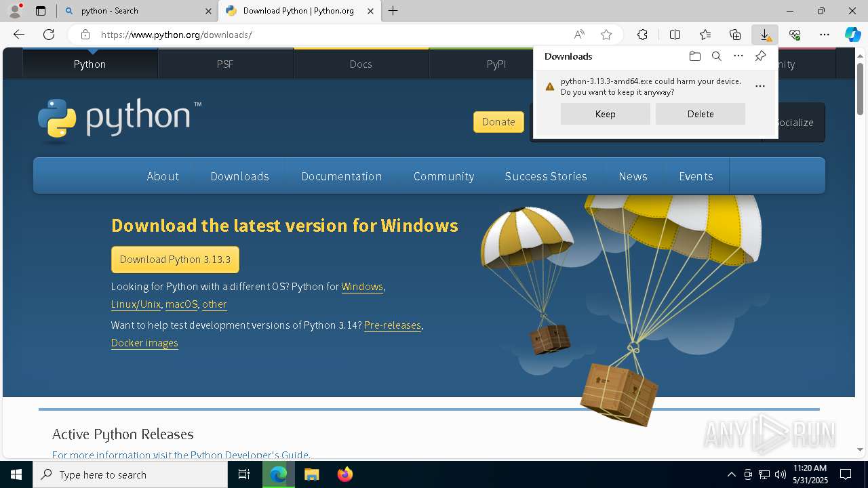Viewport: 868px width, 488px height.
Task: Switch to python - Search tab
Action: pos(138,11)
